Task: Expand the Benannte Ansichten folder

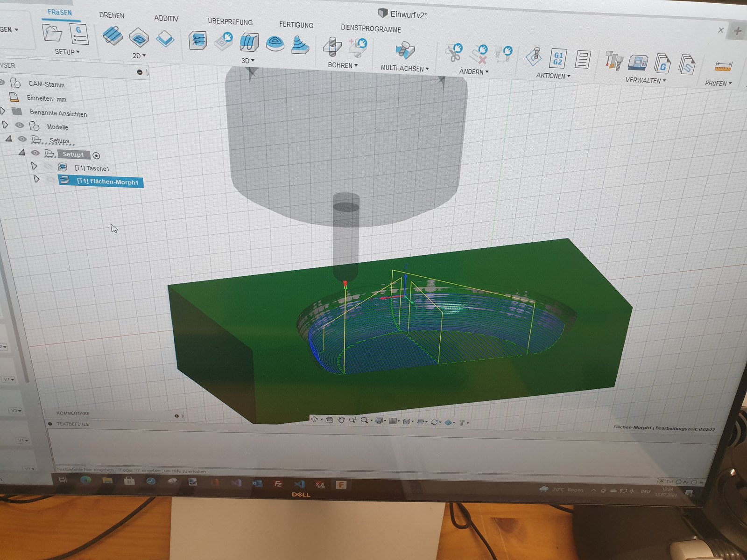Action: click(3, 111)
